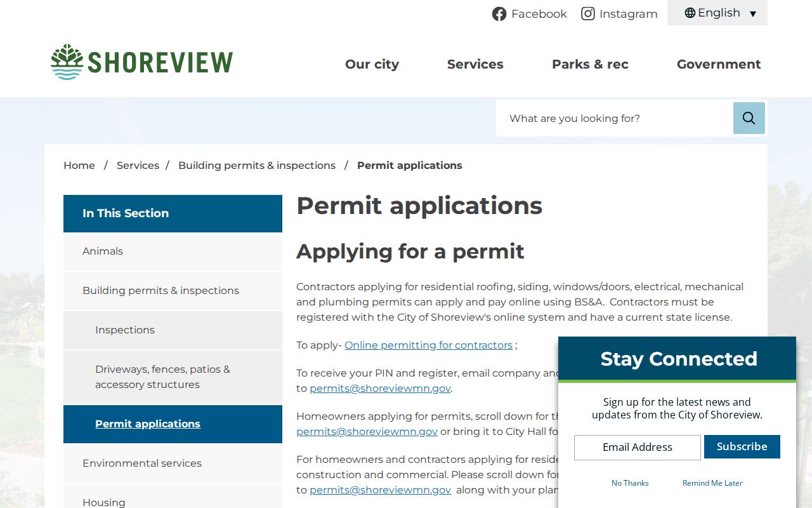Click the Instagram text label

click(629, 14)
